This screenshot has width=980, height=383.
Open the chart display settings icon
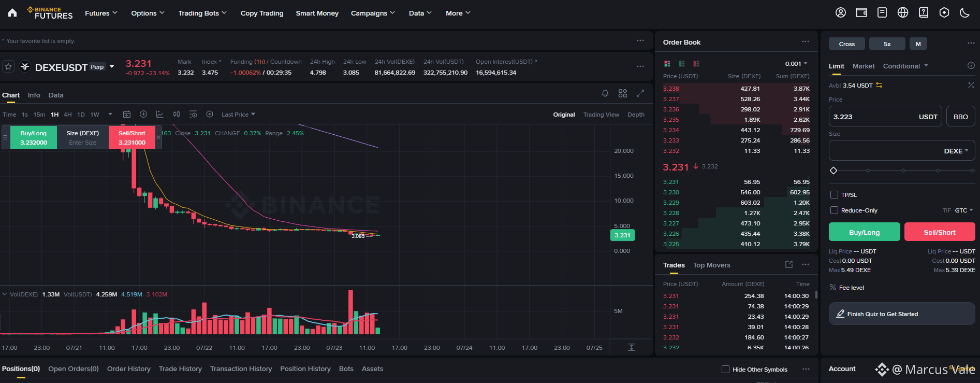193,115
